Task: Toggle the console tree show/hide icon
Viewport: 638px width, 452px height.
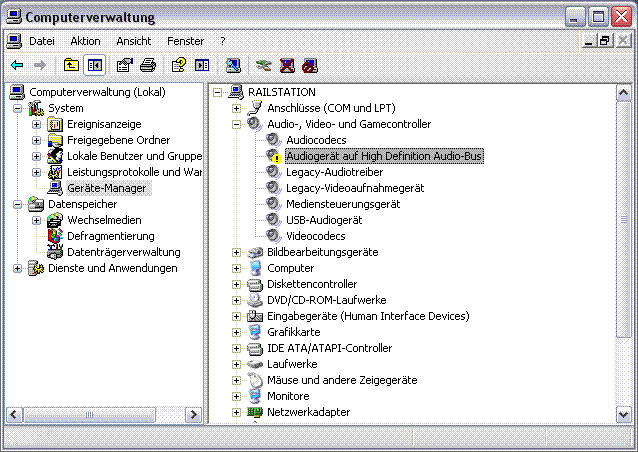Action: (x=95, y=65)
